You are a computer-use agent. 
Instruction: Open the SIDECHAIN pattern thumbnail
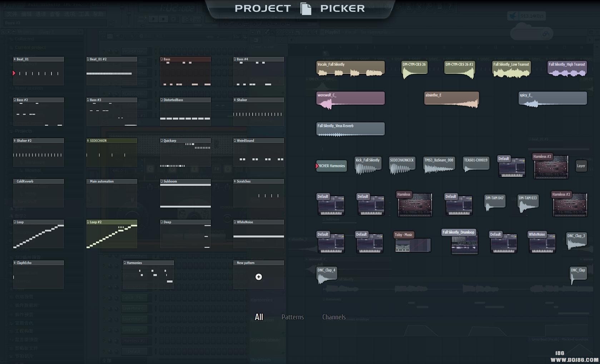[111, 153]
